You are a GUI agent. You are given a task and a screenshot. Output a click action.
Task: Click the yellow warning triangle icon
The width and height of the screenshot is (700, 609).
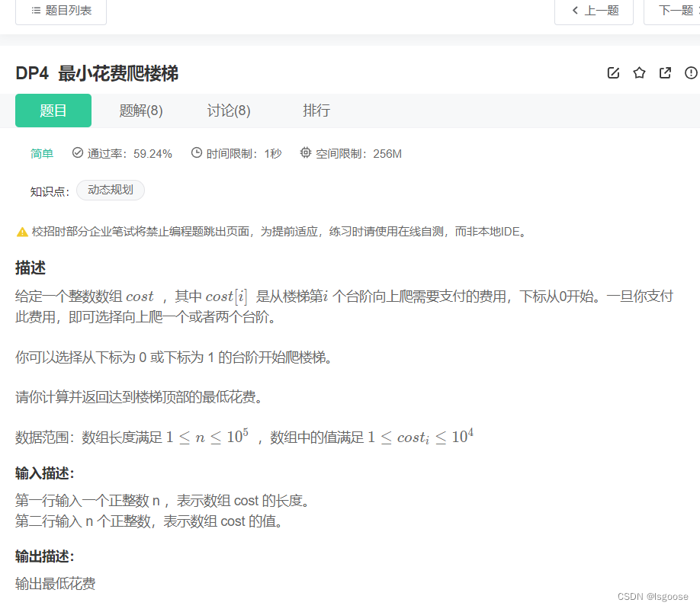tap(22, 232)
